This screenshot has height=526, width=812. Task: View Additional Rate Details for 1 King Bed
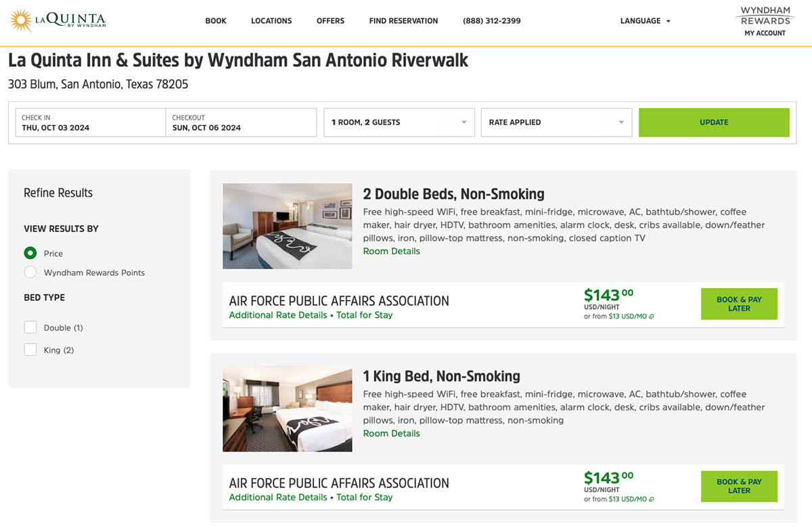pos(278,497)
